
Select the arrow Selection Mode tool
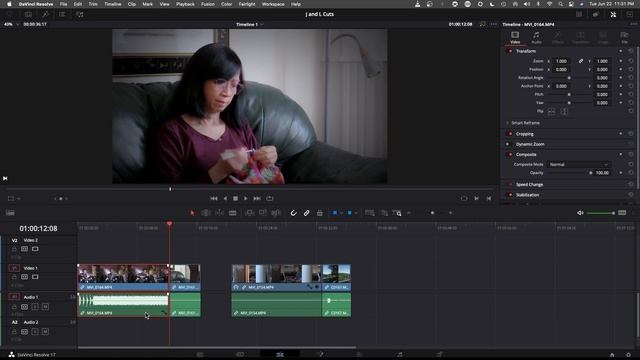click(192, 213)
